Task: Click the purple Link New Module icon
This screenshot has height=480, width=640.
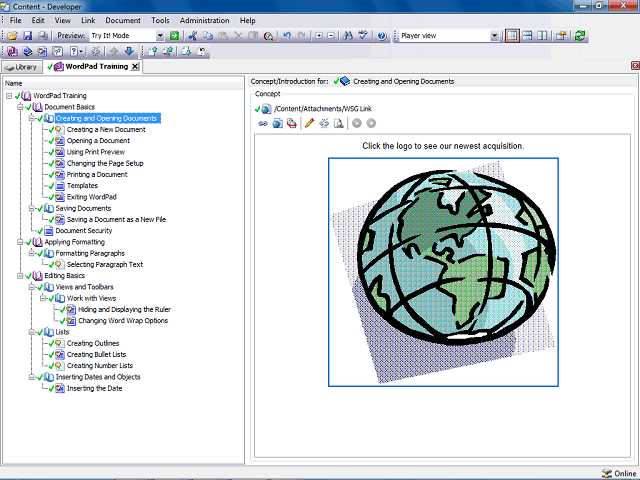Action: click(x=12, y=51)
